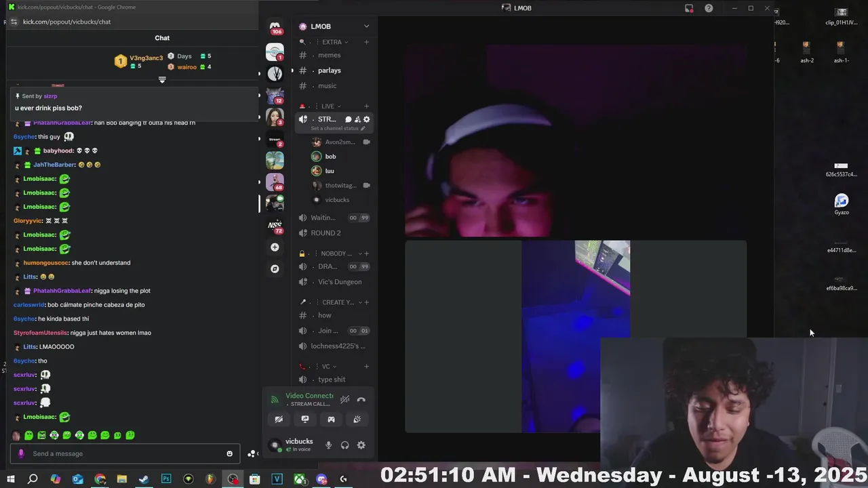Mute microphone in Discord user panel
Viewport: 868px width, 488px height.
tap(329, 445)
